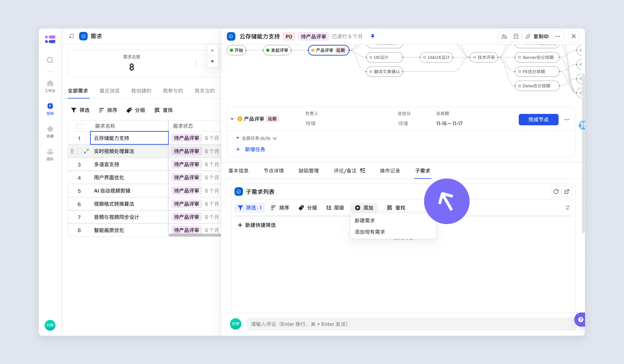Open 排序 in the 子需求列表 toolbar

(x=280, y=208)
